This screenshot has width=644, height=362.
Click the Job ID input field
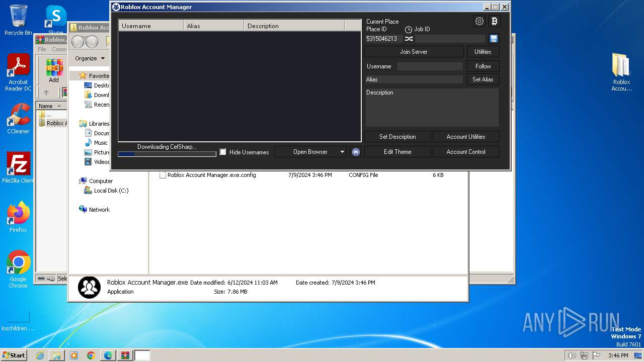450,39
